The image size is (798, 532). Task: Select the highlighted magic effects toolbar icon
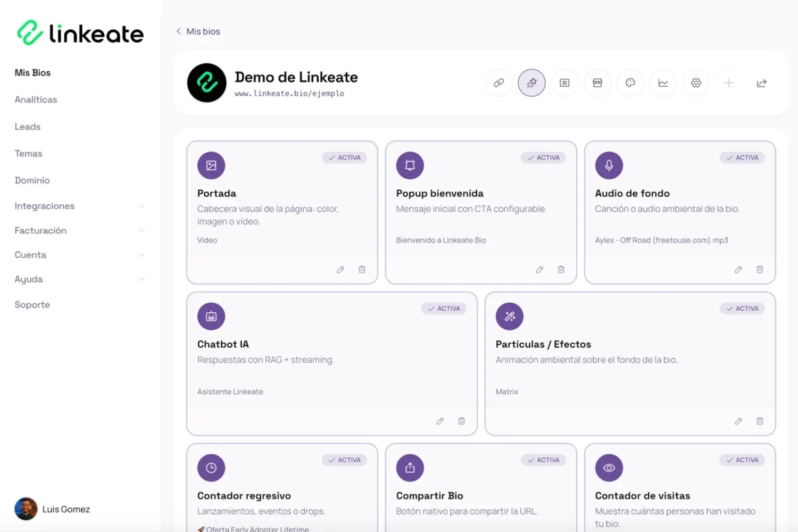tap(531, 83)
